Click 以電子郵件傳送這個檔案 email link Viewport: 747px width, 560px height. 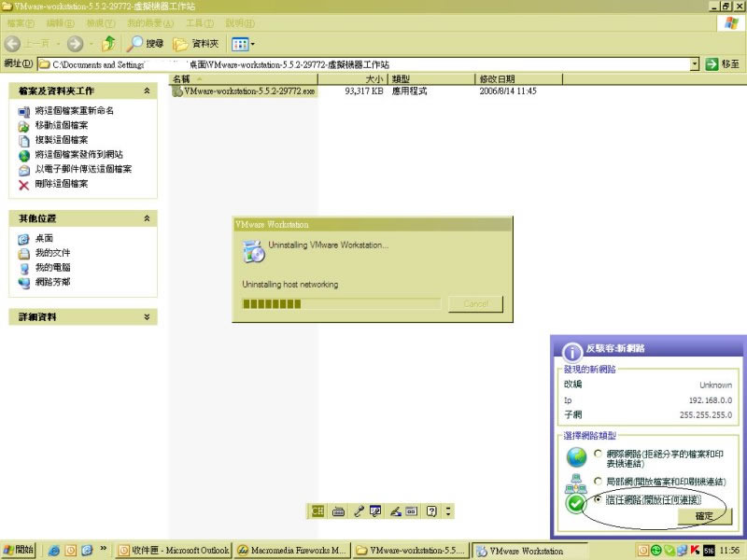coord(83,169)
